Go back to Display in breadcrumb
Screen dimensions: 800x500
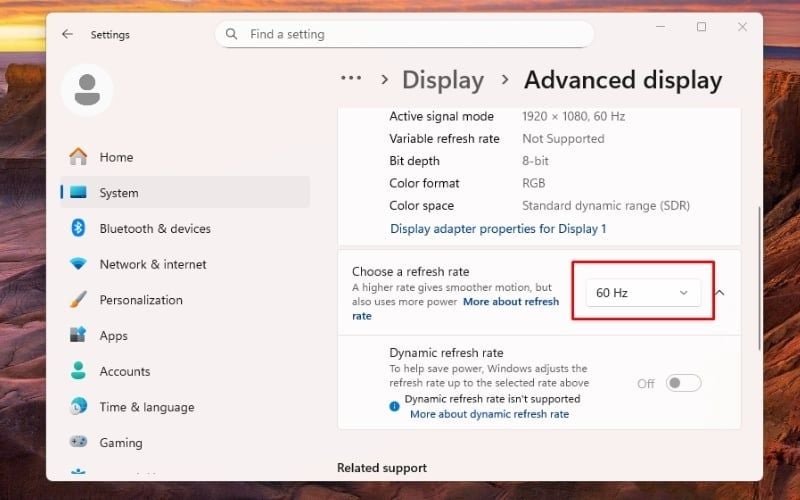[x=442, y=80]
